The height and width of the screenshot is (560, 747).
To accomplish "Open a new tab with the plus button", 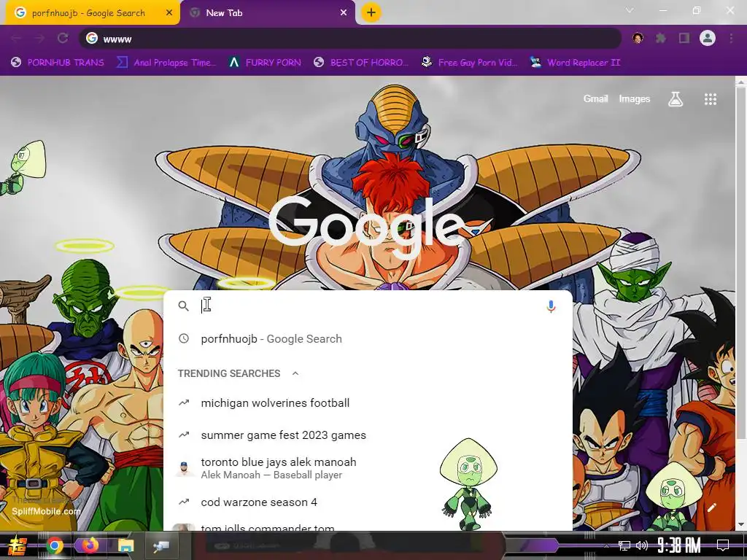I will [371, 12].
